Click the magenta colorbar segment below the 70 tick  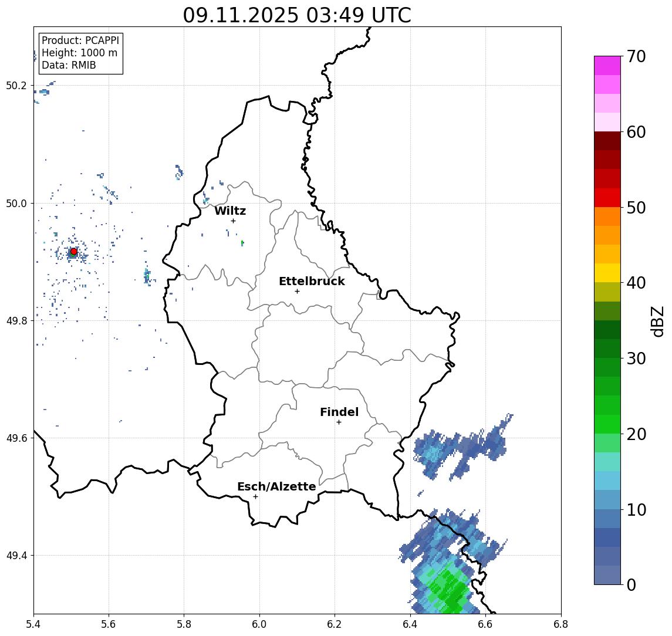pyautogui.click(x=607, y=66)
